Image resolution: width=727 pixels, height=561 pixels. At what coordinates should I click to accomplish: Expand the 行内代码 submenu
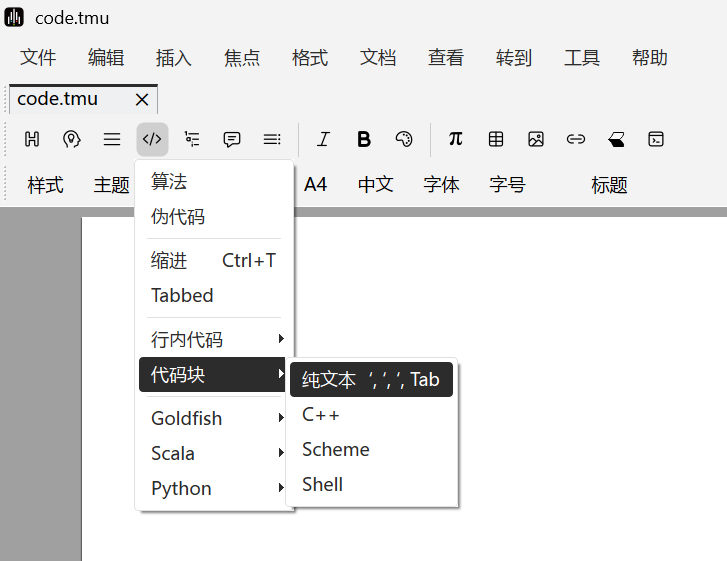(x=215, y=340)
